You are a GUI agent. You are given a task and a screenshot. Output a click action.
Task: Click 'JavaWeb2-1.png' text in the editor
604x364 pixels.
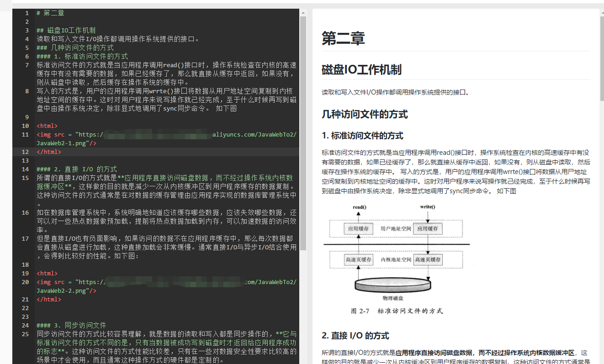[62, 143]
